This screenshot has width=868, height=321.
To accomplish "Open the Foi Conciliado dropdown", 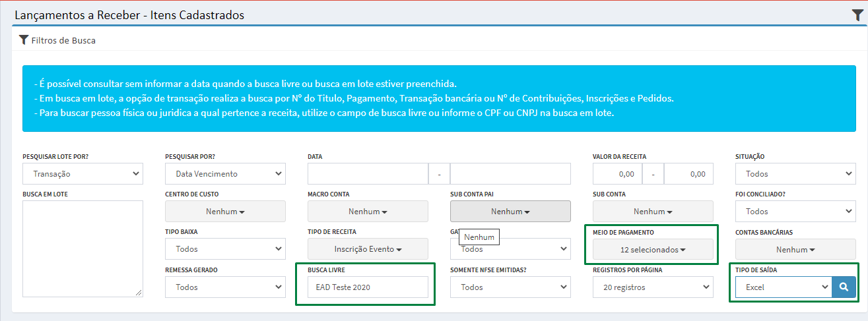I will coord(795,212).
